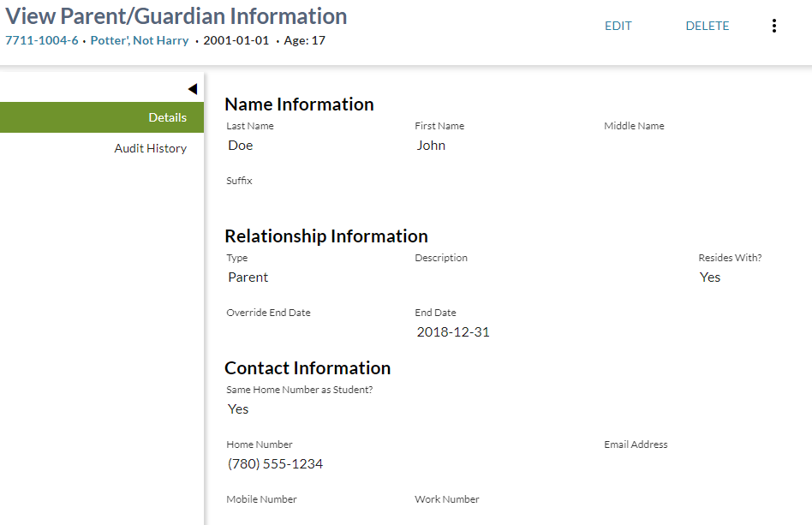Click the EDIT button
Viewport: 812px width, 525px height.
(x=618, y=26)
